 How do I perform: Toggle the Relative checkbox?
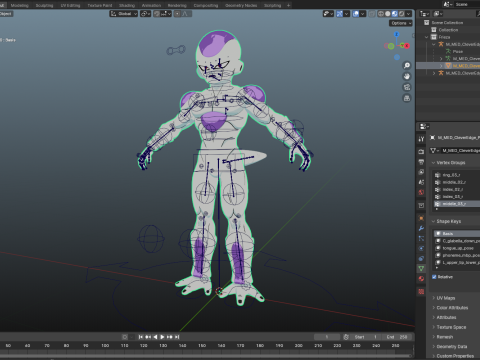coord(434,277)
